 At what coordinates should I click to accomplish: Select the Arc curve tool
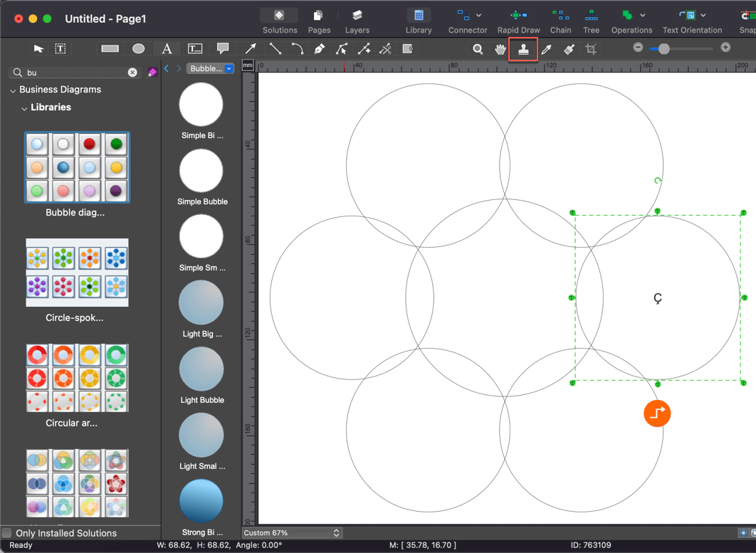(297, 48)
